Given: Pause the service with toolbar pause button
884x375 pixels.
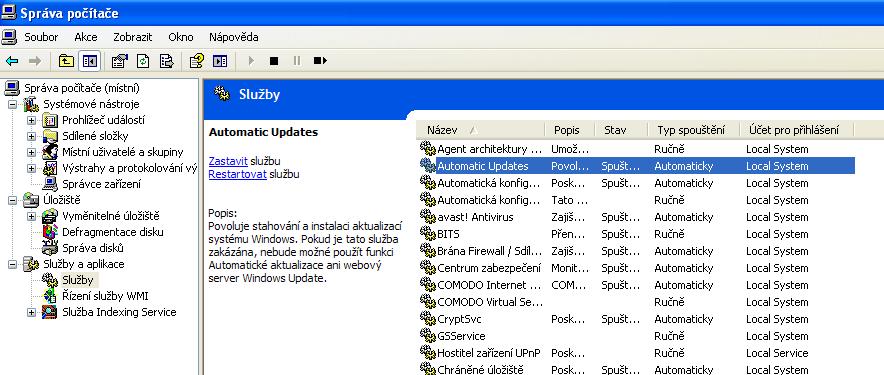Looking at the screenshot, I should (x=297, y=61).
